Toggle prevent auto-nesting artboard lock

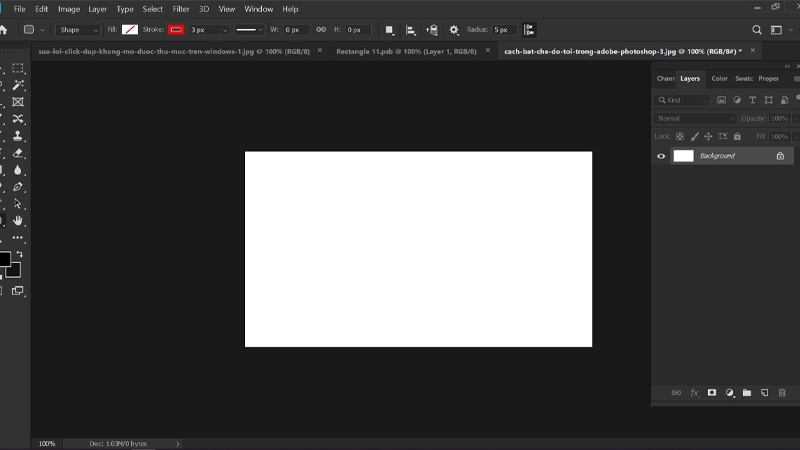(722, 136)
